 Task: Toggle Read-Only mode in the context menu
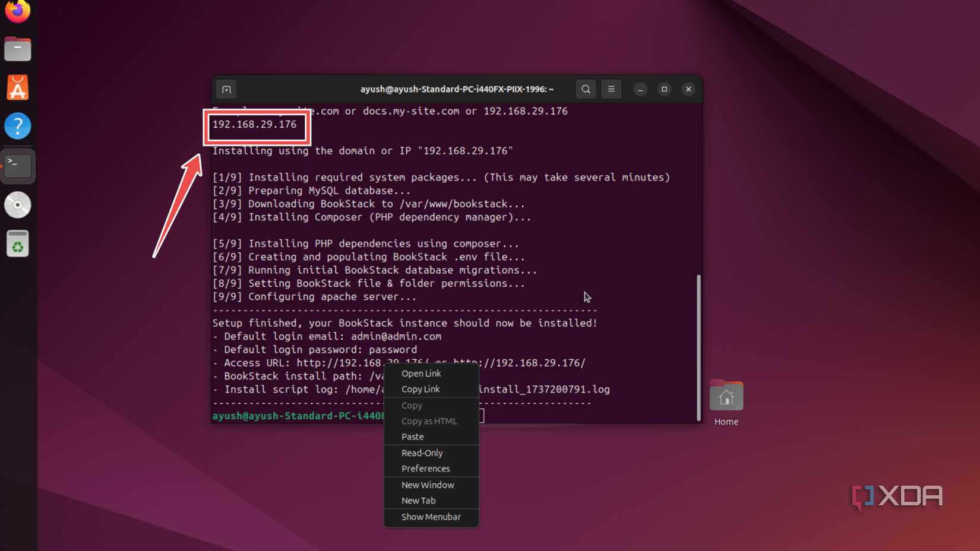click(422, 452)
